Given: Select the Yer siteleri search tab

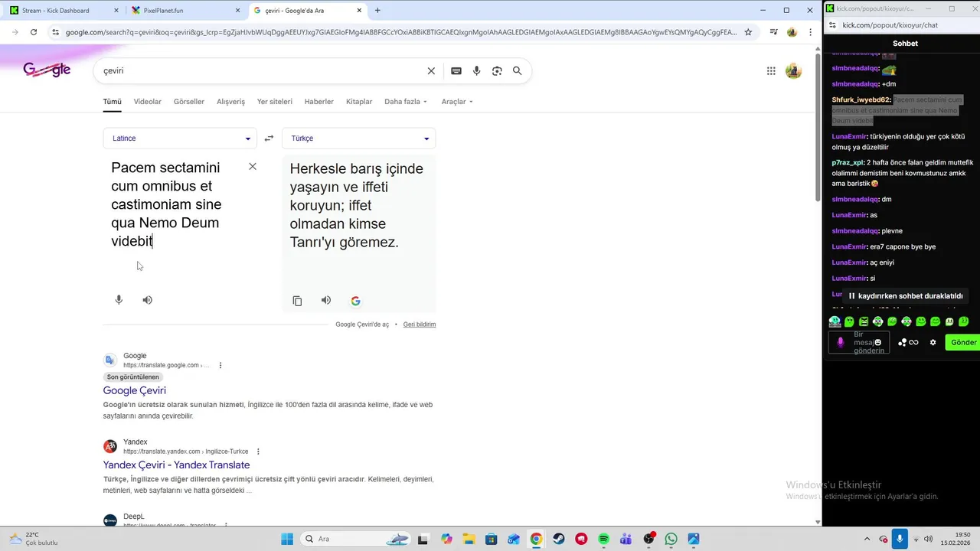Looking at the screenshot, I should pyautogui.click(x=275, y=102).
